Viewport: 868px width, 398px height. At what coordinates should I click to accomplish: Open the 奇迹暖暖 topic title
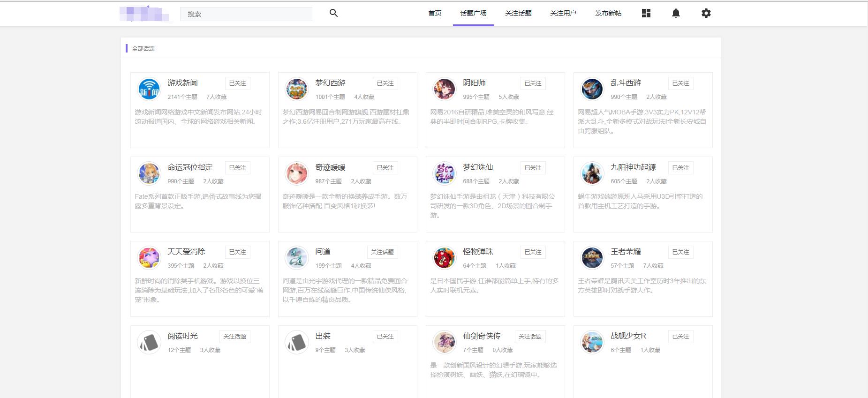point(330,167)
